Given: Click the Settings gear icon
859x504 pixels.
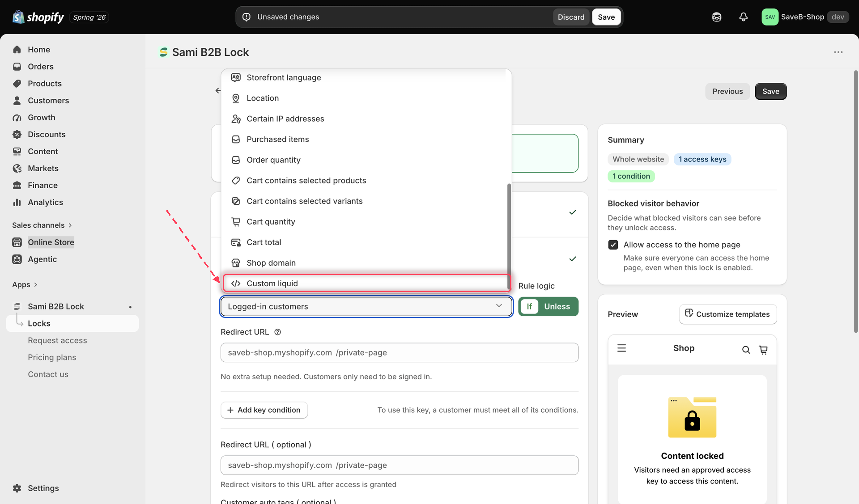Looking at the screenshot, I should 17,488.
